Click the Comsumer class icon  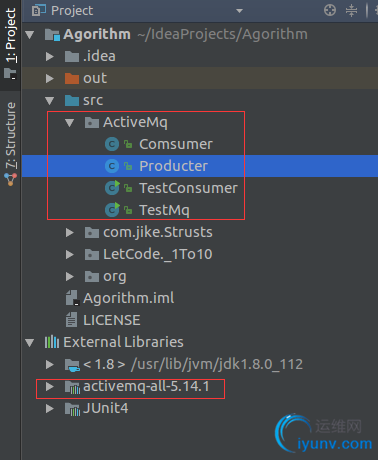pos(112,144)
